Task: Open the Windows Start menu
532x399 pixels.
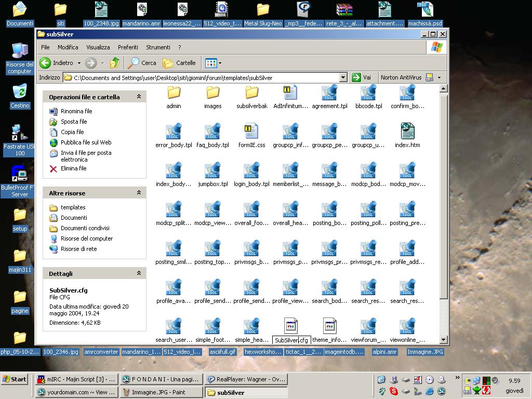Action: click(14, 379)
